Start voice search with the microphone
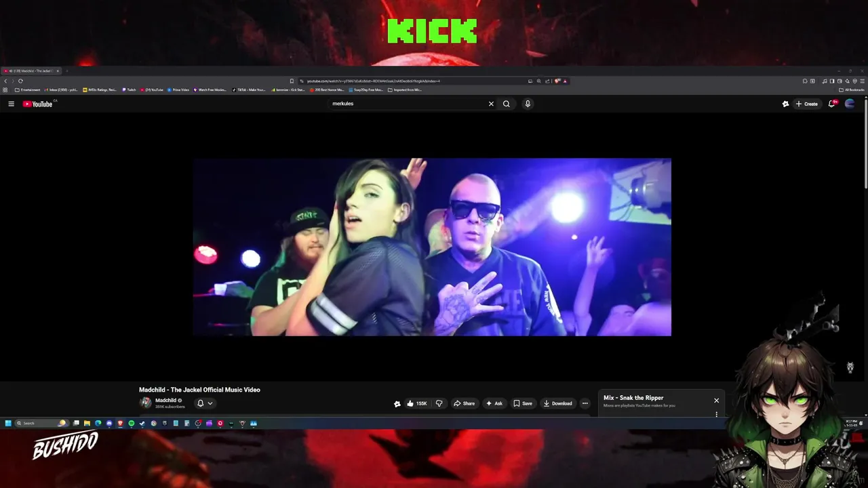Image resolution: width=868 pixels, height=488 pixels. 528,104
